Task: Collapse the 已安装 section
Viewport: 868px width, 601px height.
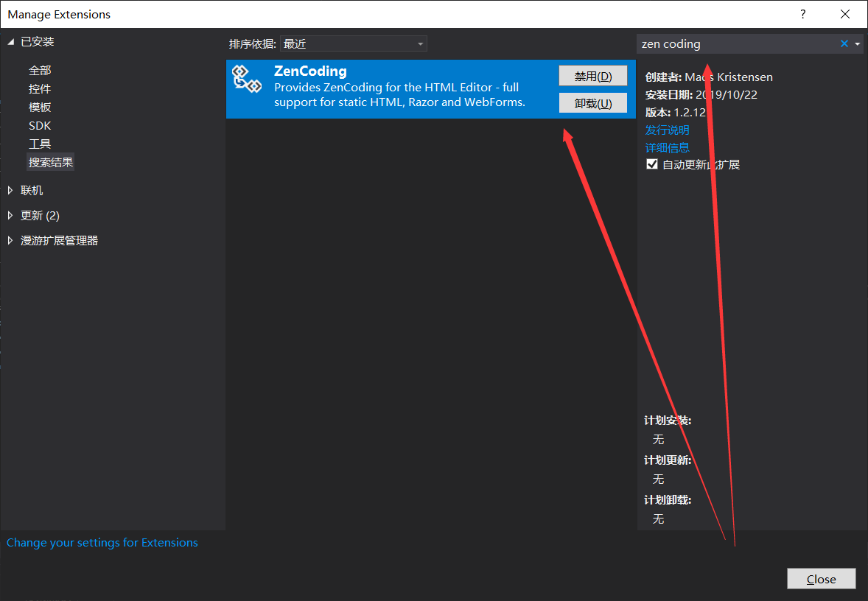Action: point(10,41)
